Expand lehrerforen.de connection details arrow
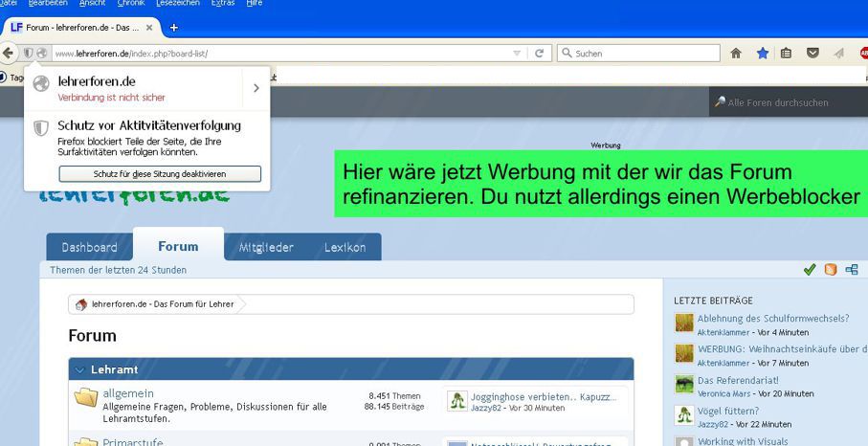This screenshot has width=868, height=446. click(x=256, y=88)
